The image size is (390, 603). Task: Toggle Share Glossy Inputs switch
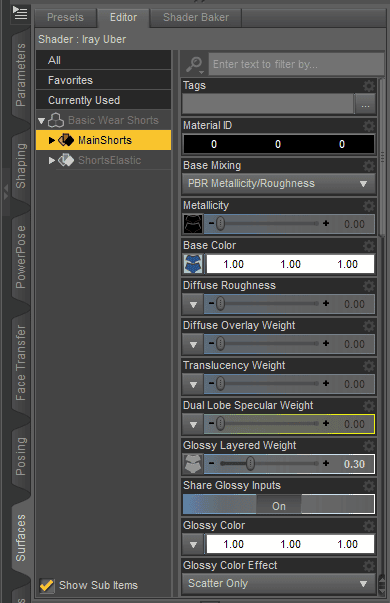click(x=278, y=504)
